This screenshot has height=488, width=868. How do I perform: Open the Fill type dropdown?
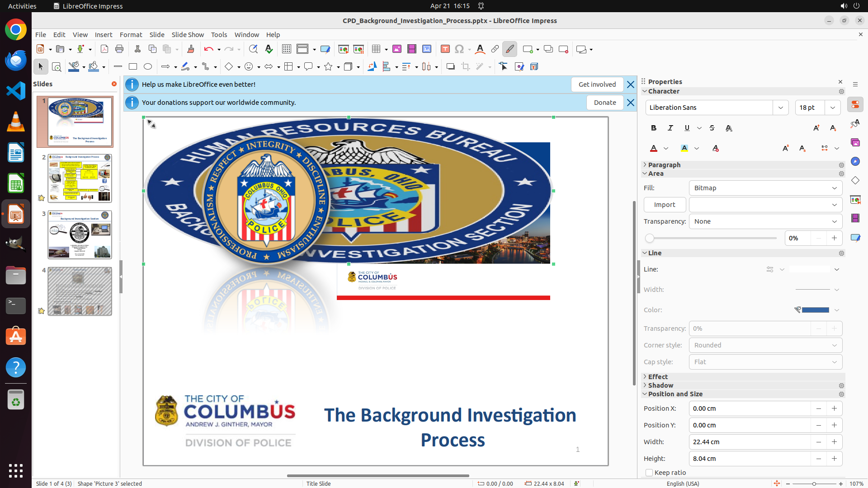tap(765, 188)
